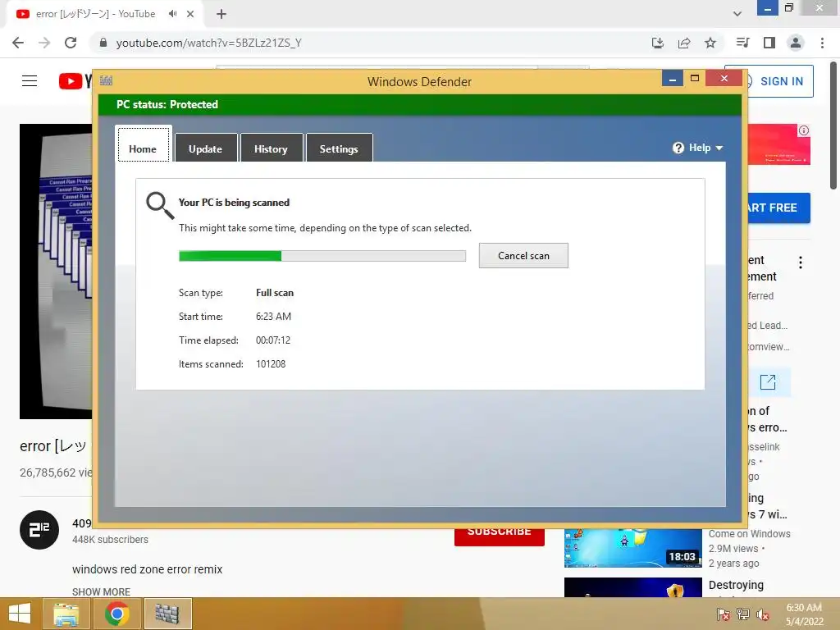840x630 pixels.
Task: Click the 'windows red zone error remix' description
Action: click(148, 569)
